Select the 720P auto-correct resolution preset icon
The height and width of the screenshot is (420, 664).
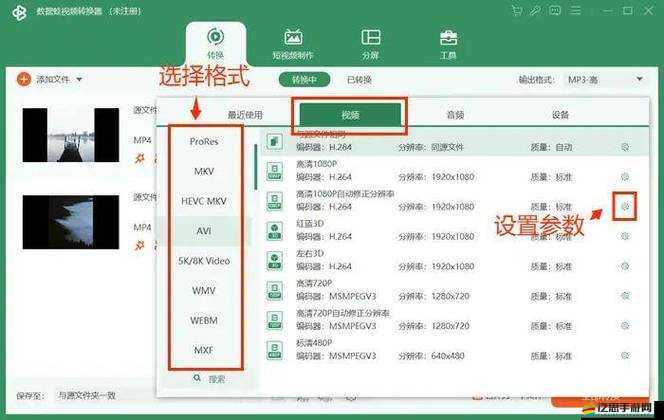275,321
